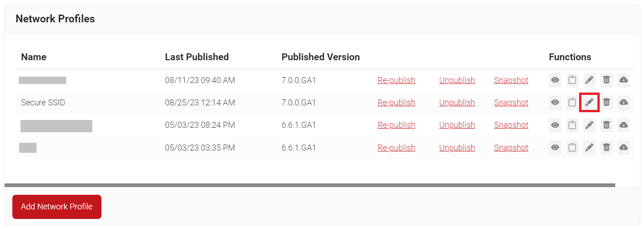Image resolution: width=644 pixels, height=229 pixels.
Task: Click Re-publish in the 08/11/23 09:40 AM row
Action: [x=396, y=80]
